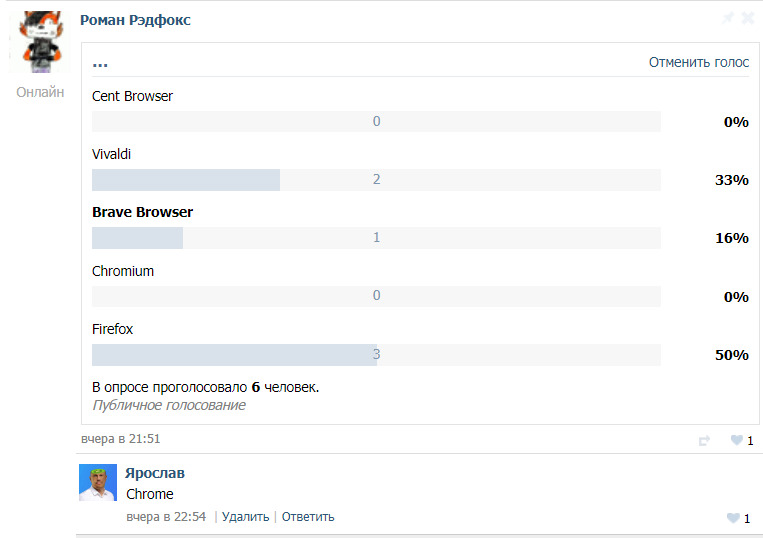Open Роман Рэдфокс's avatar picture

coord(37,39)
